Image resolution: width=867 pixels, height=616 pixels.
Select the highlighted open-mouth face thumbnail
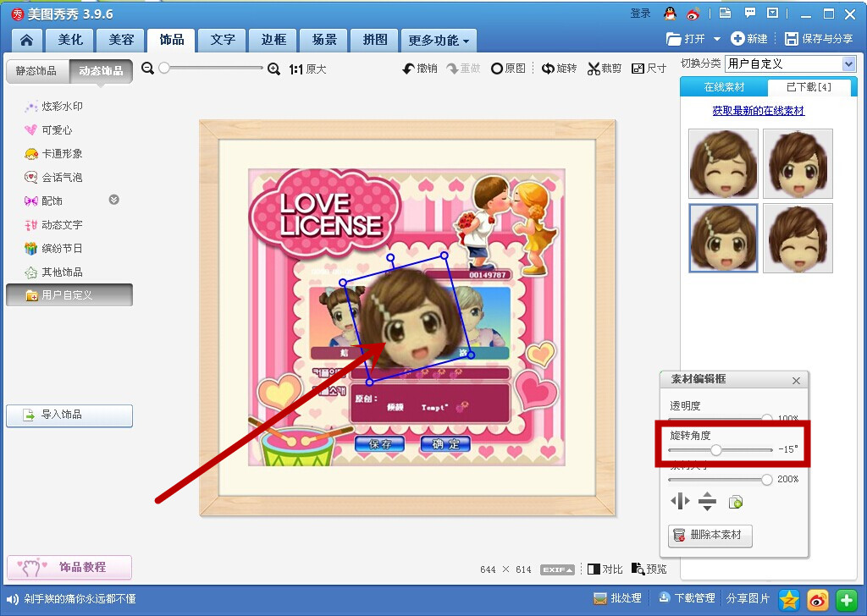coord(723,238)
